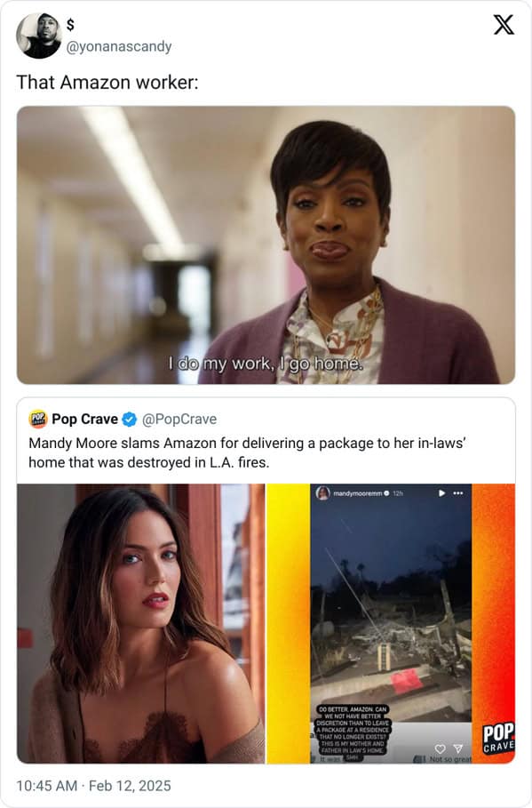Click the Pop Crave display name
Screen dimensions: 532x808
[85, 420]
